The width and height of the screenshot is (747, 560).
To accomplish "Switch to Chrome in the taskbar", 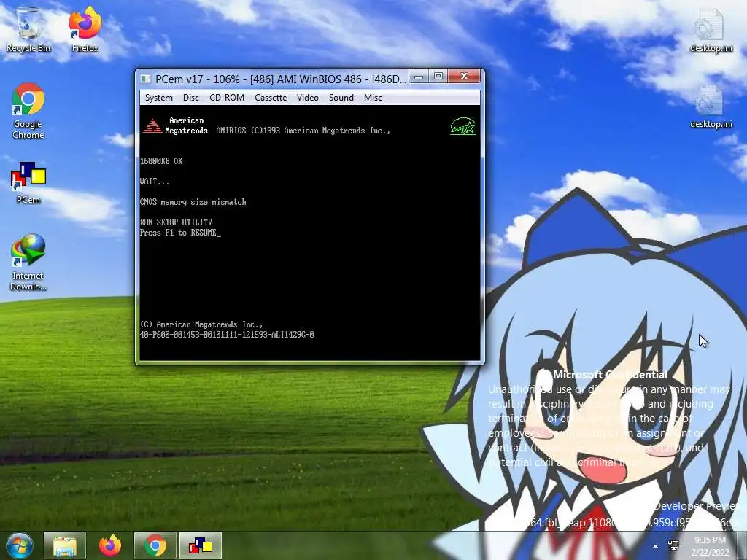I will tap(155, 545).
